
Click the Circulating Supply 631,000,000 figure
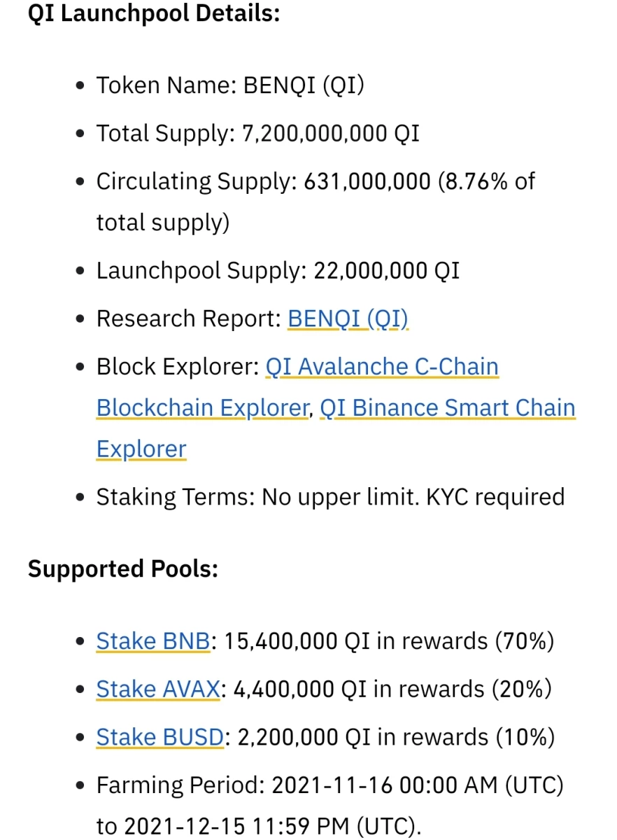tap(367, 181)
